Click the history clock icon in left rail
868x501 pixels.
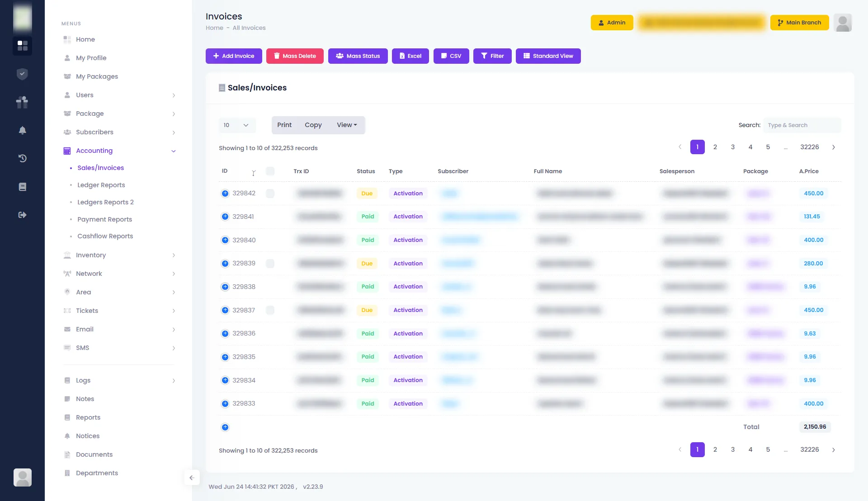[x=22, y=158]
